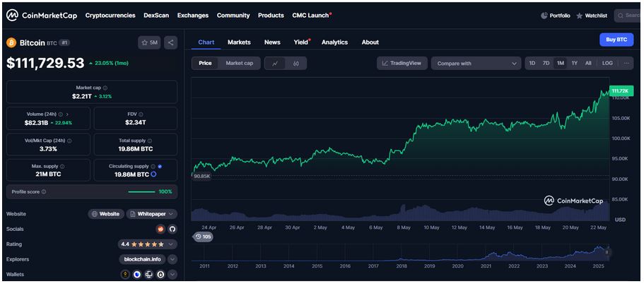Open Bitcoin Website link
The width and height of the screenshot is (644, 284).
[106, 214]
